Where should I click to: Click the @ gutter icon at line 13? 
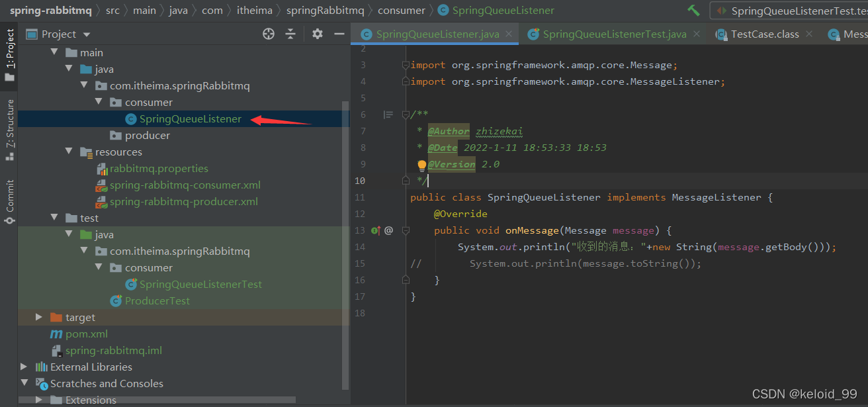point(388,230)
